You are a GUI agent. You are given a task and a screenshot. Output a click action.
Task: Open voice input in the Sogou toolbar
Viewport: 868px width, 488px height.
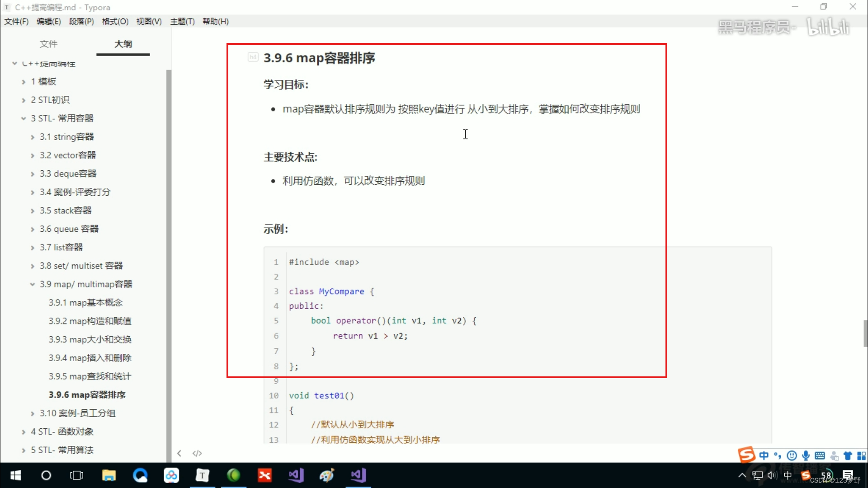806,456
